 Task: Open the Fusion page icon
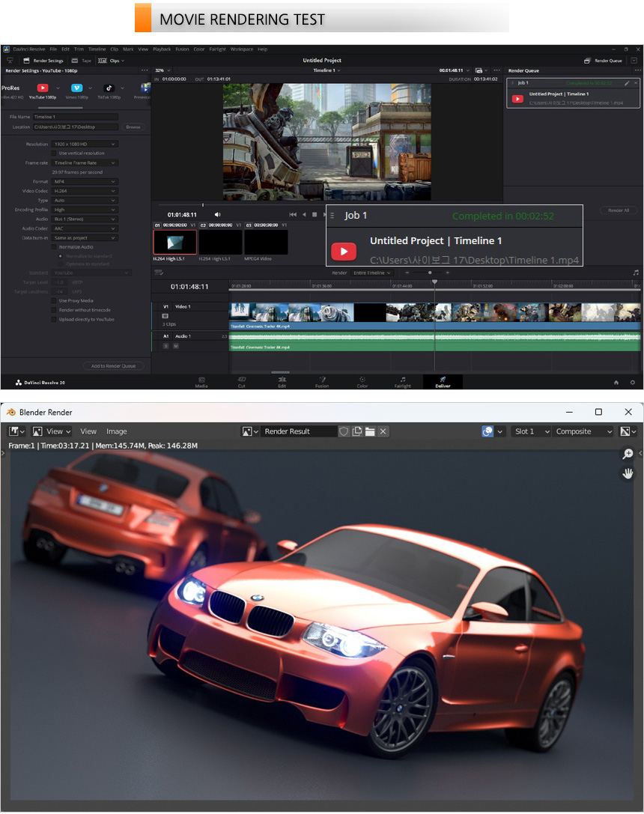321,380
